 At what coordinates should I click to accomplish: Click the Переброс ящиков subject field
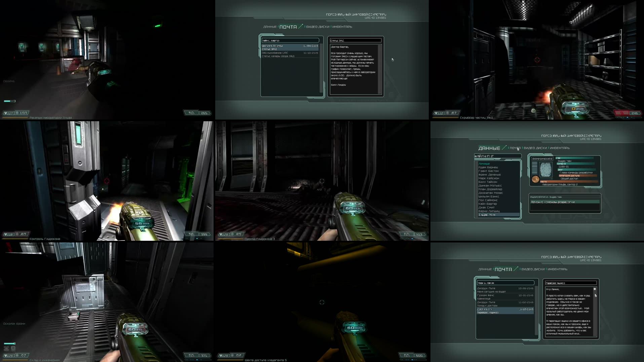click(571, 283)
